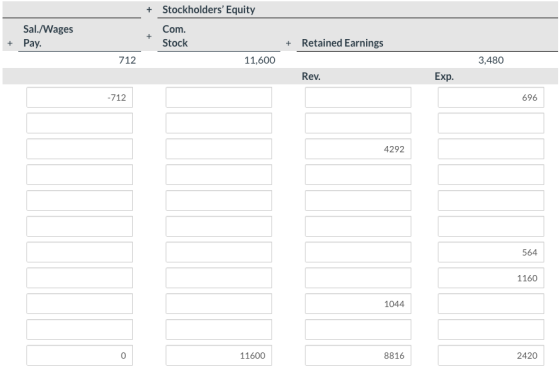Image resolution: width=560 pixels, height=382 pixels.
Task: Click the Com. Stock field in the 4292 row
Action: pos(219,149)
